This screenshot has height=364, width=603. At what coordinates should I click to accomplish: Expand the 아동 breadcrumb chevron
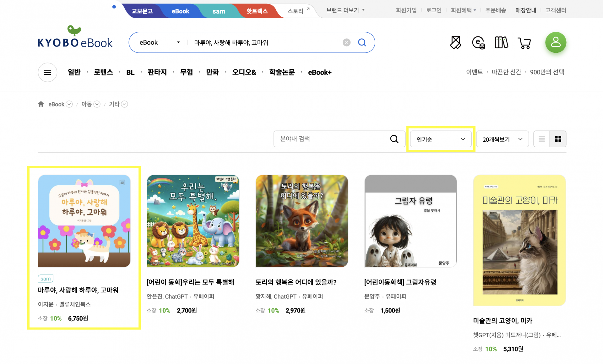click(x=97, y=104)
